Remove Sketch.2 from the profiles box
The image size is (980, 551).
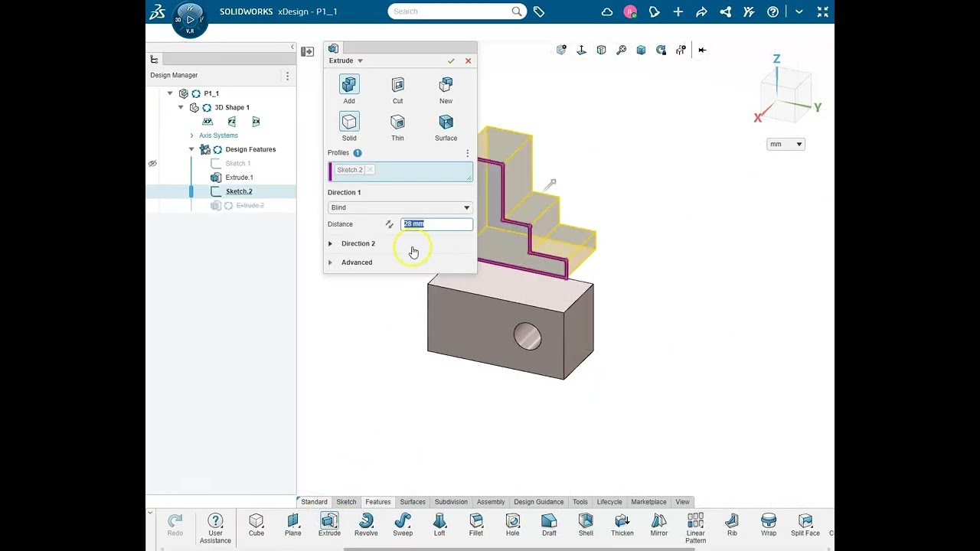pos(370,170)
